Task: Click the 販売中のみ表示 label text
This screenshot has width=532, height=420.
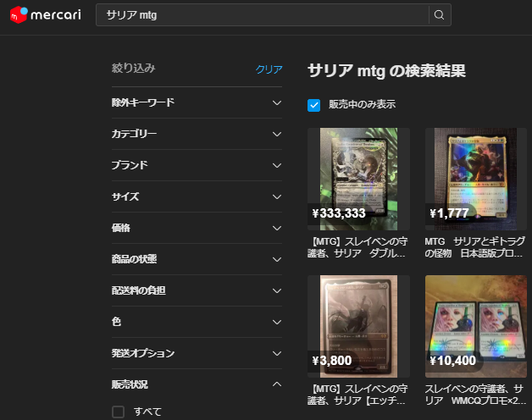Action: 362,104
